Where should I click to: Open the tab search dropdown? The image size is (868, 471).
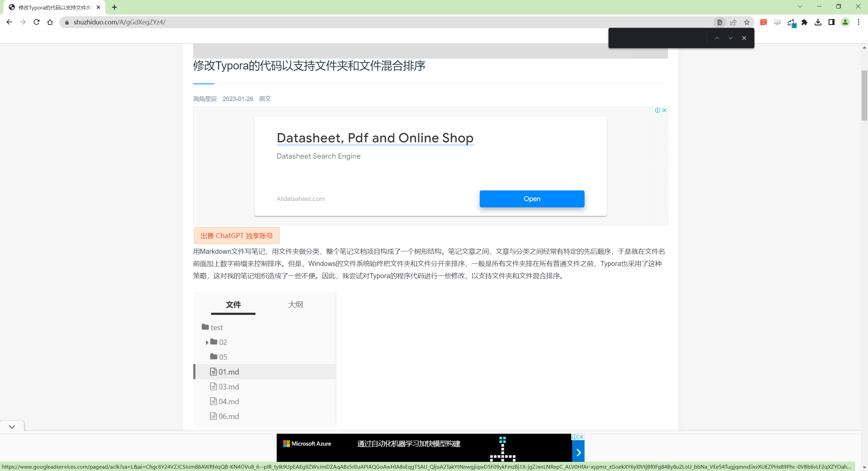pos(800,6)
